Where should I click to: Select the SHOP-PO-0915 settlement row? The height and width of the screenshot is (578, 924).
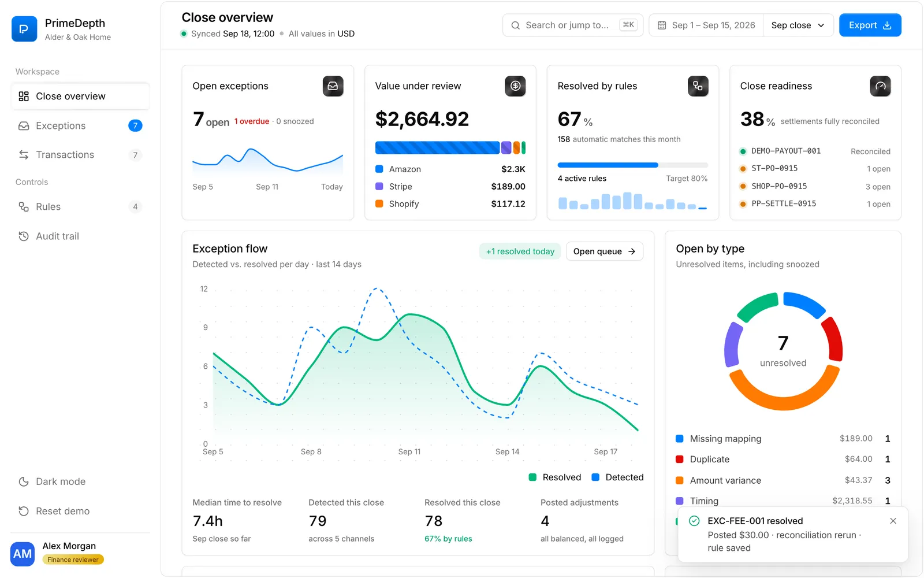[815, 186]
